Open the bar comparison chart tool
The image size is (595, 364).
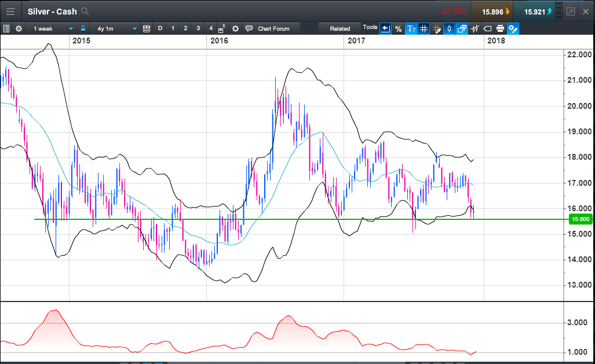474,28
